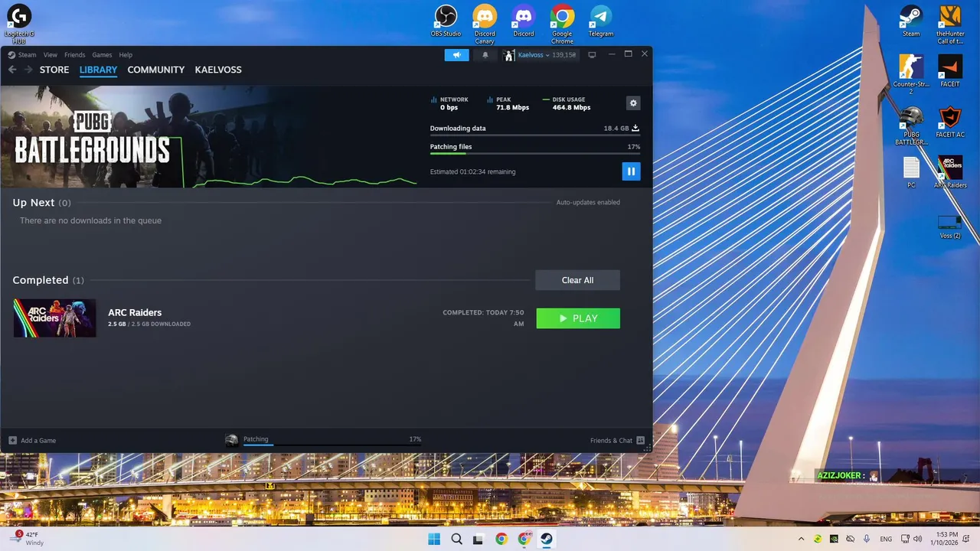Go forward with the right arrow

coord(28,70)
